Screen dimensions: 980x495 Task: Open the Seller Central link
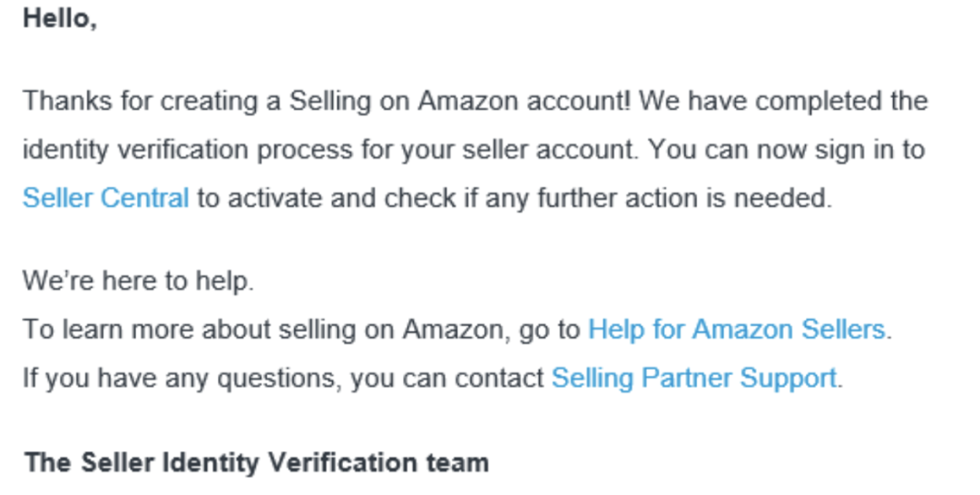105,197
